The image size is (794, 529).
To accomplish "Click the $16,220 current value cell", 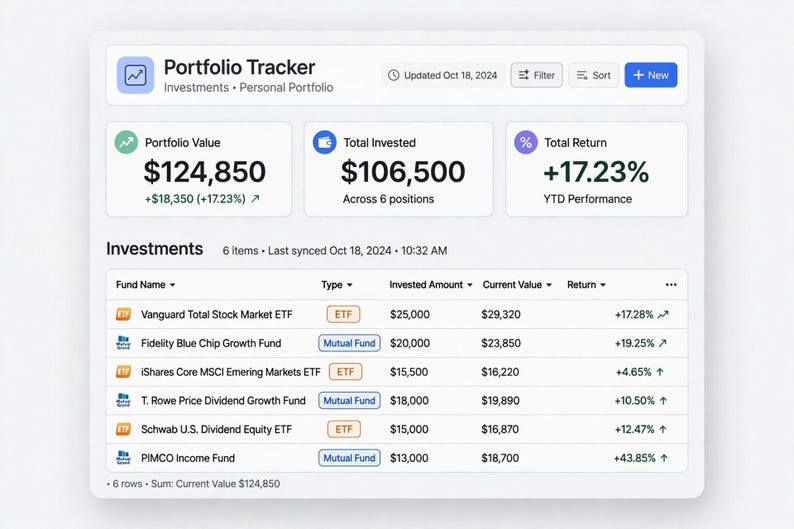I will [500, 372].
